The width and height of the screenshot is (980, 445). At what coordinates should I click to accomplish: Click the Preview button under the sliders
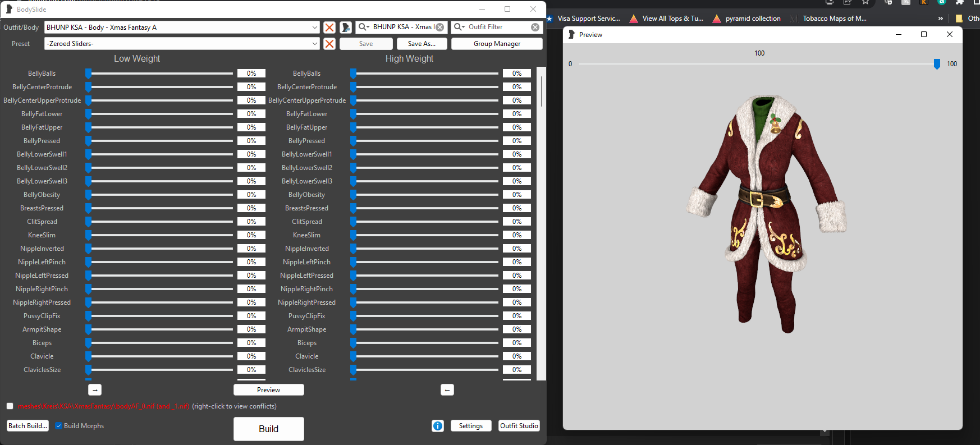pyautogui.click(x=268, y=390)
